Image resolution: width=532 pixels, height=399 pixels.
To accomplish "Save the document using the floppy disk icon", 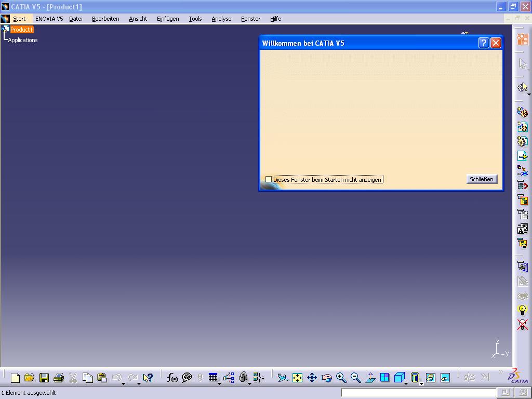I will pos(44,378).
